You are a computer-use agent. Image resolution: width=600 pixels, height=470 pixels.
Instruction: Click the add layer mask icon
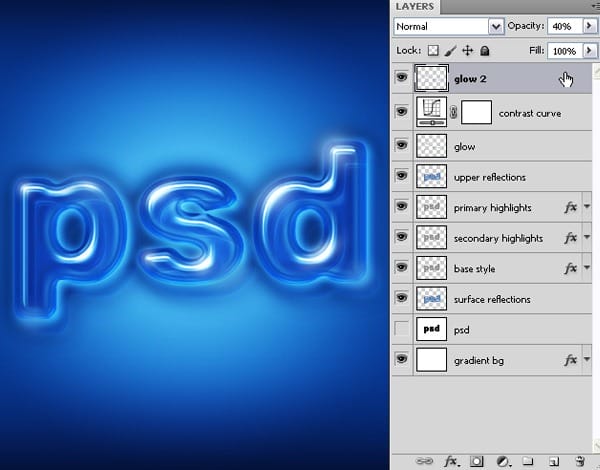point(476,461)
